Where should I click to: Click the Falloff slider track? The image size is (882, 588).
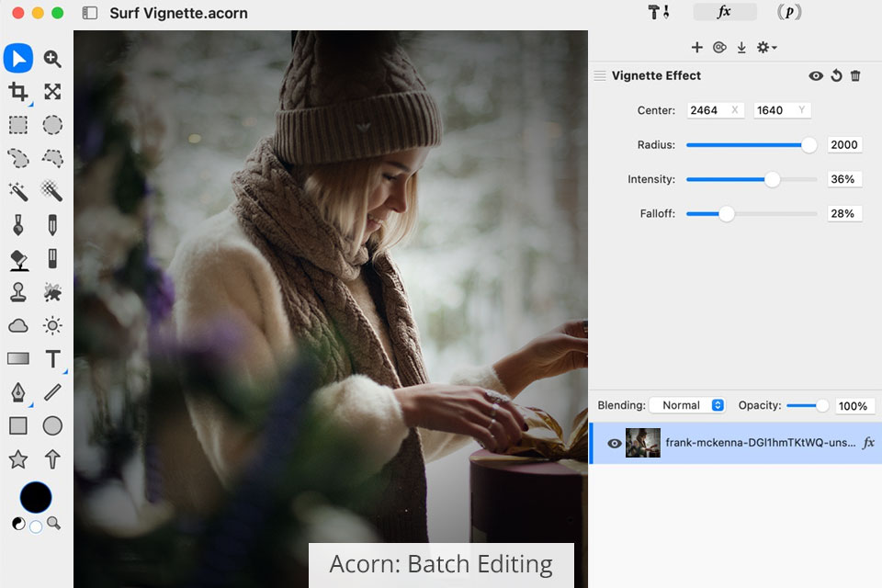click(752, 214)
